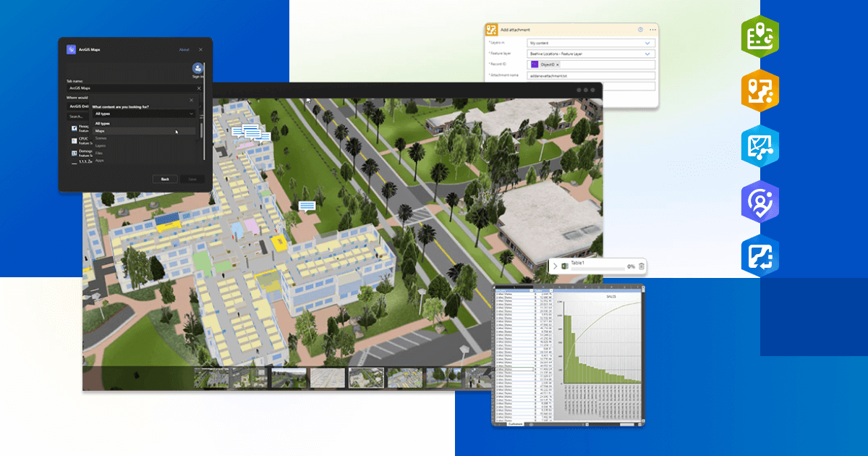Click the Sign in avatar icon
The width and height of the screenshot is (868, 456).
click(197, 68)
